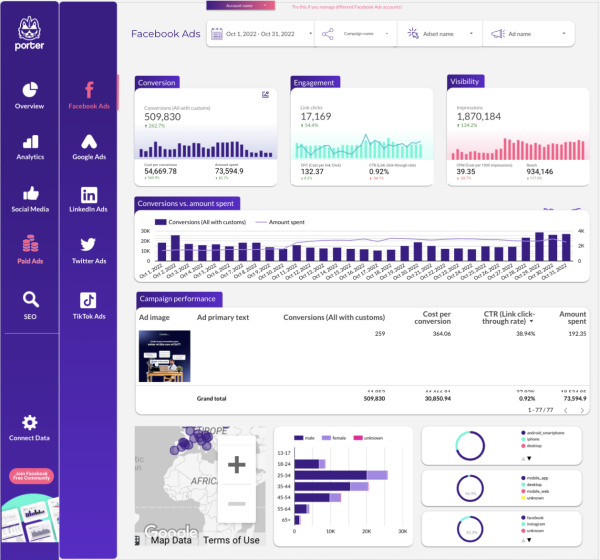Screen dimensions: 600x560
Task: Open the Overview pie chart section
Action: pyautogui.click(x=30, y=90)
